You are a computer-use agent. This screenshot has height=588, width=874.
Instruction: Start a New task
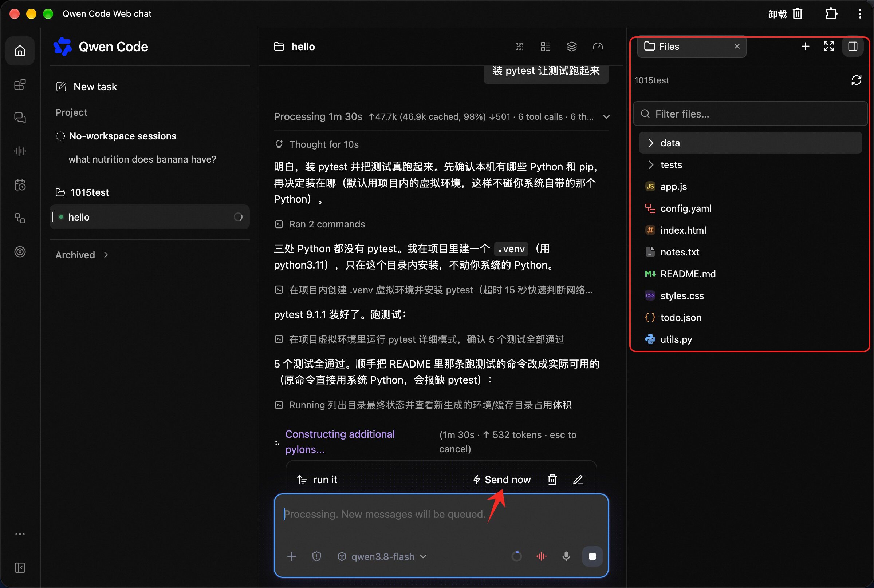coord(86,87)
